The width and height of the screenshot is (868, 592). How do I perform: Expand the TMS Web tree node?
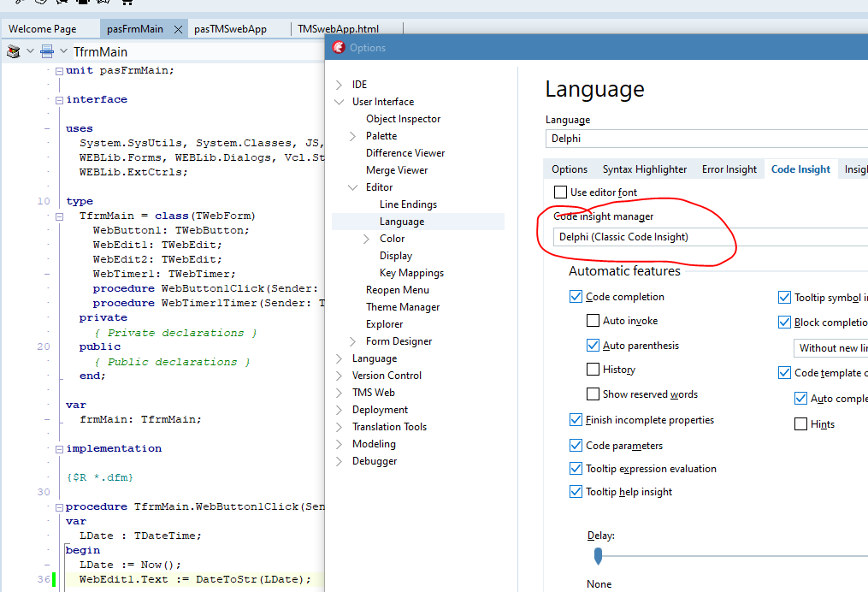(339, 394)
